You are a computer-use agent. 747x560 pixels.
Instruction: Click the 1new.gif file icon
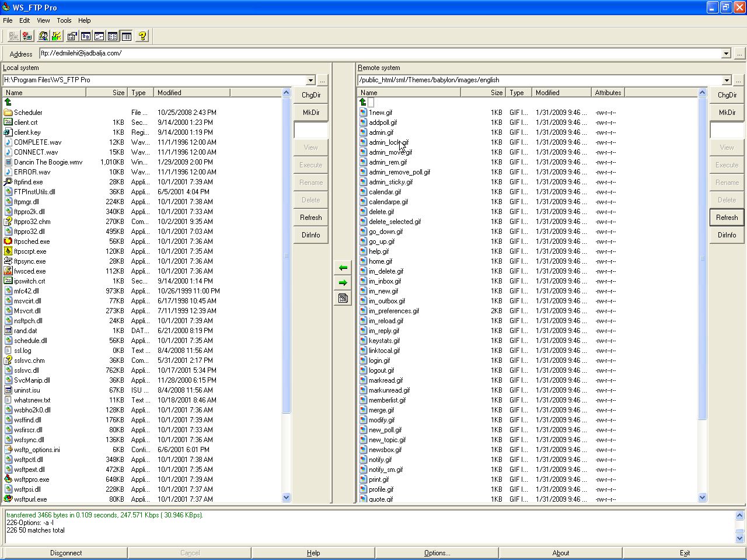click(x=363, y=112)
